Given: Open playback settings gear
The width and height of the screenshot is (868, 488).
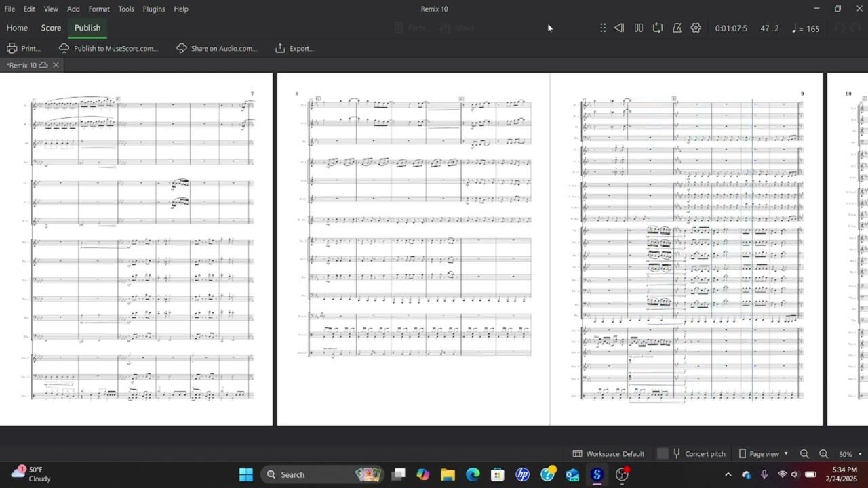Looking at the screenshot, I should 696,28.
